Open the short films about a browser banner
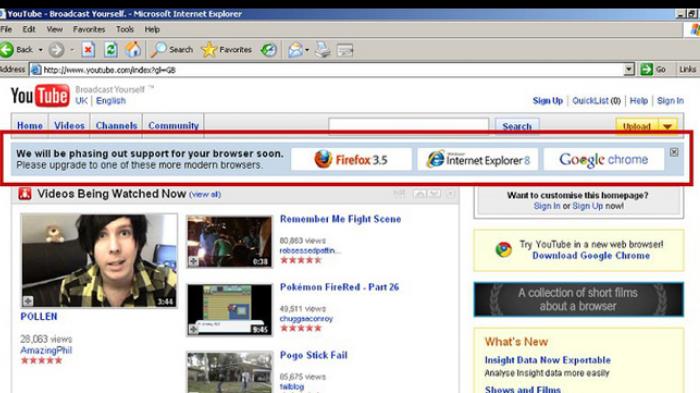 [x=578, y=299]
